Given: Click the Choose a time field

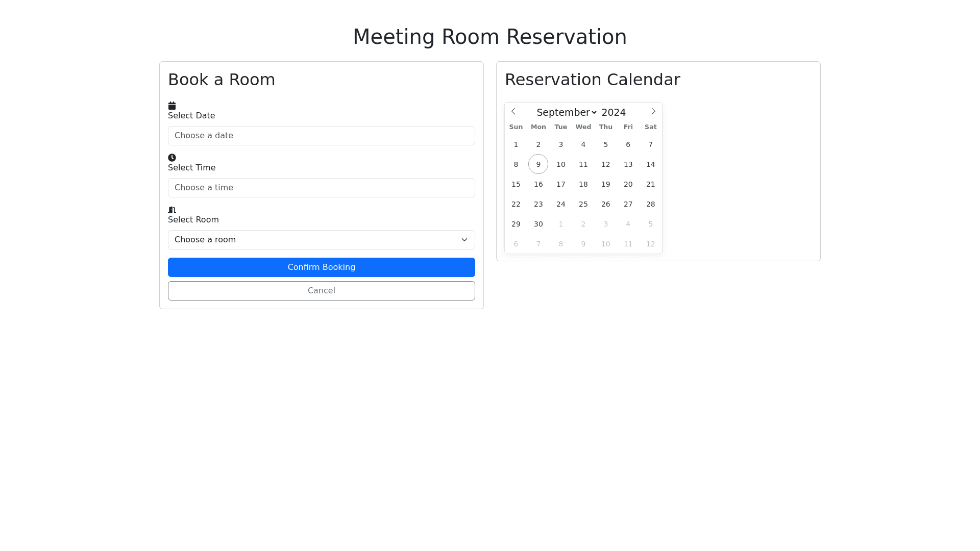Looking at the screenshot, I should [322, 188].
